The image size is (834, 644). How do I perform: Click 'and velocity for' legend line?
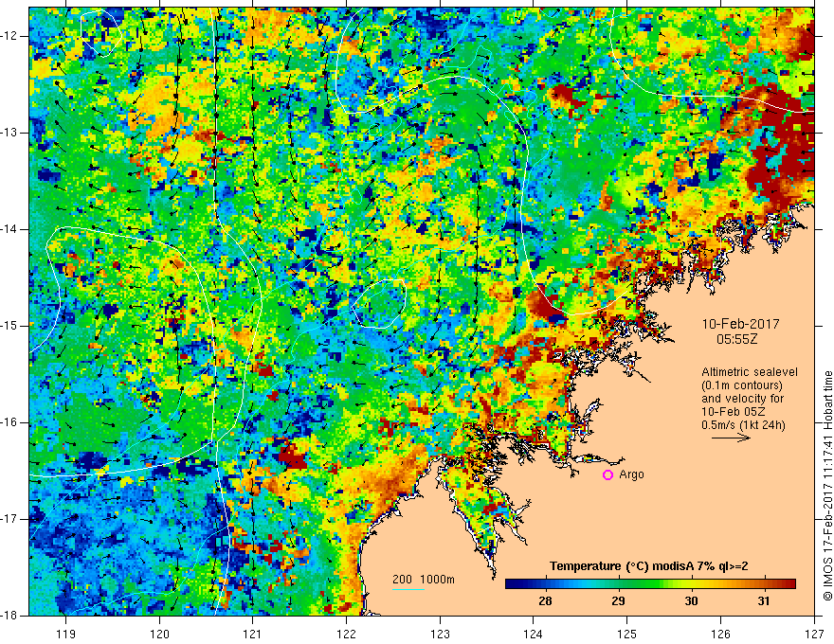(x=742, y=399)
